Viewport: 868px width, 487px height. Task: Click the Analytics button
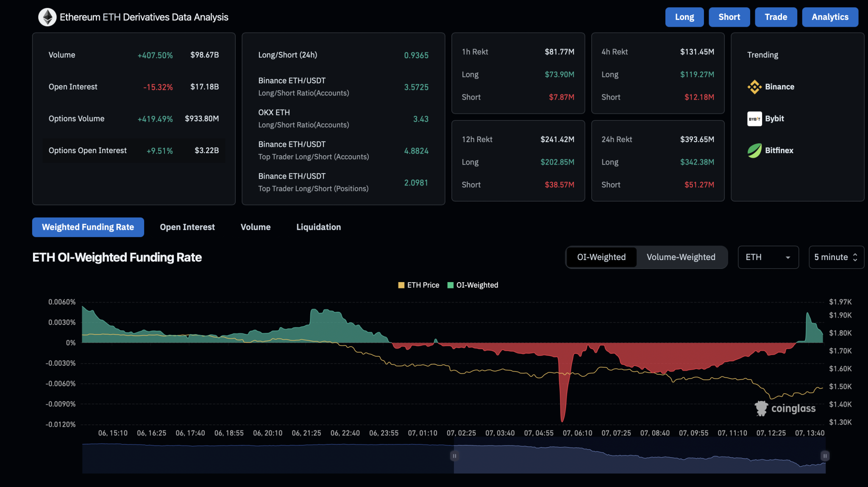coord(829,17)
